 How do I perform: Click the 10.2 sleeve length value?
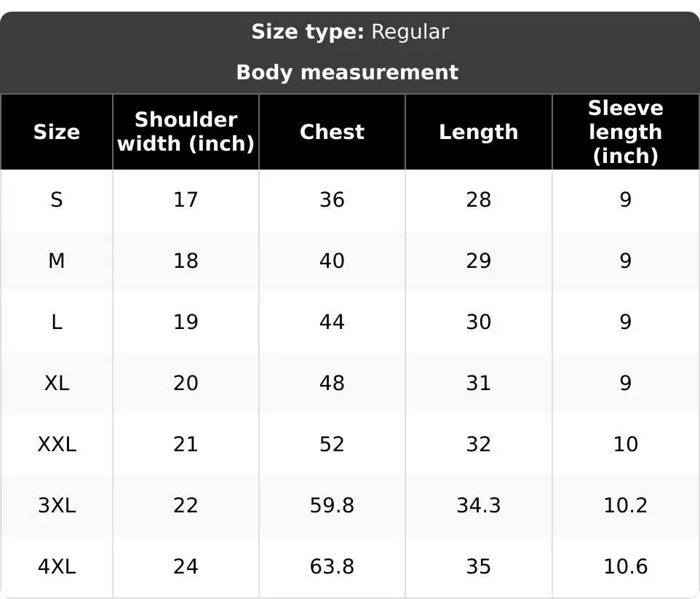[x=626, y=506]
